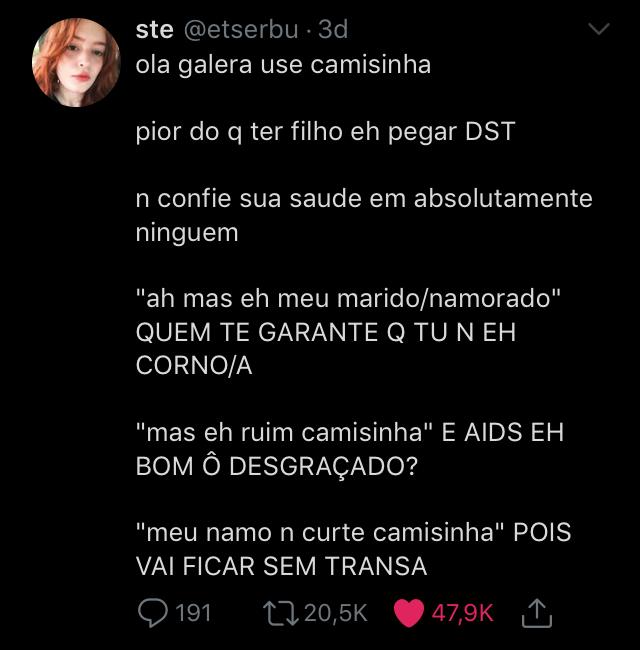Click the text "pior do q ter filho eh pegar DST"
The width and height of the screenshot is (640, 650).
coord(325,132)
